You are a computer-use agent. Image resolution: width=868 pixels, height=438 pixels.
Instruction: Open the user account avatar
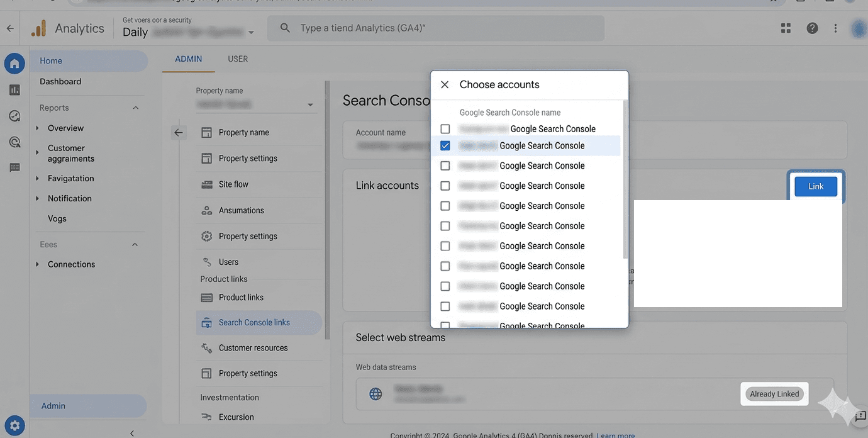[859, 28]
